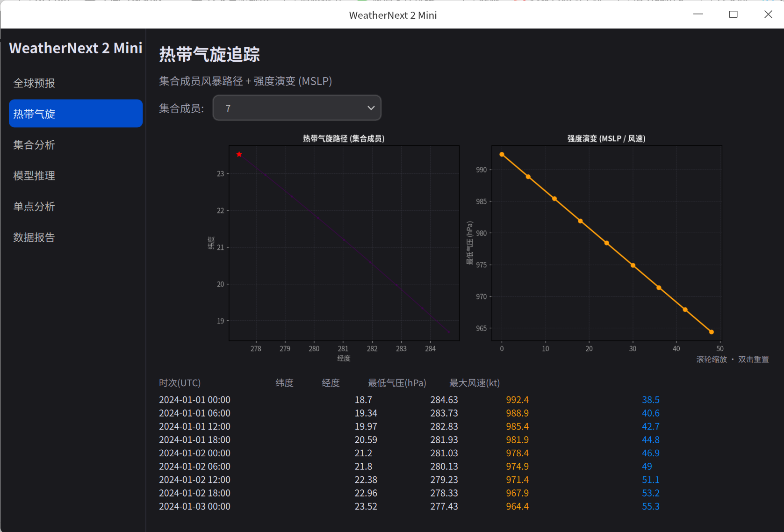Go to the 全球预报 section
The width and height of the screenshot is (784, 532).
(76, 83)
